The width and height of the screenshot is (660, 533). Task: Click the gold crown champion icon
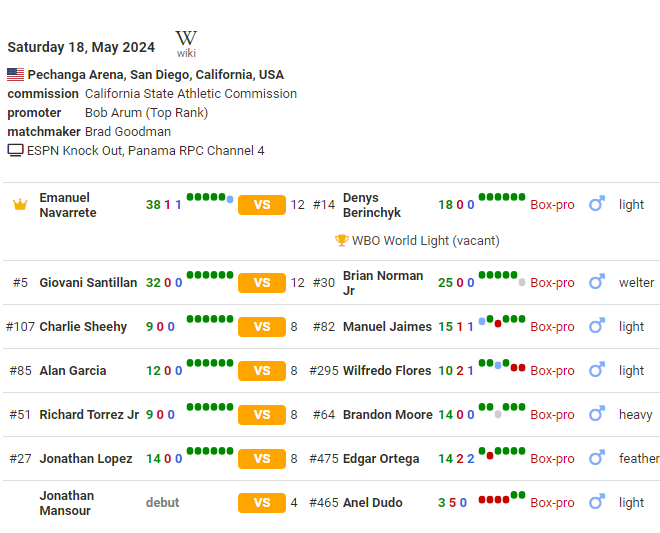[20, 205]
